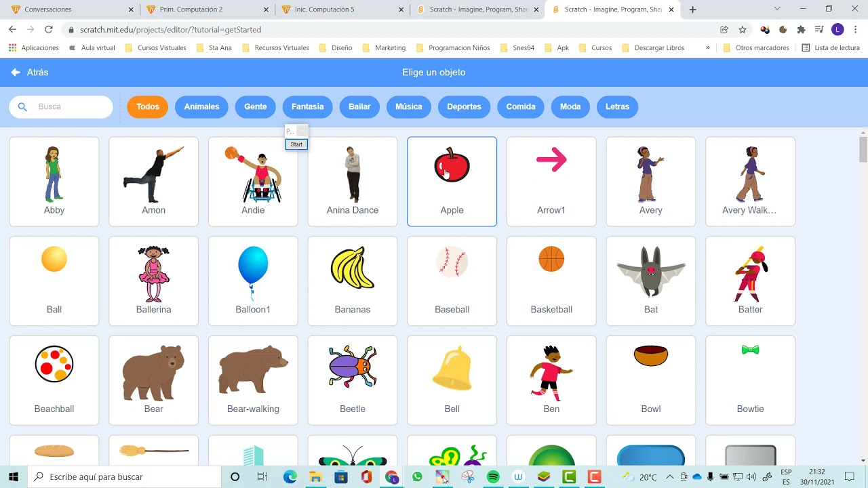Choose the Bat sprite
Image resolution: width=868 pixels, height=488 pixels.
point(651,281)
